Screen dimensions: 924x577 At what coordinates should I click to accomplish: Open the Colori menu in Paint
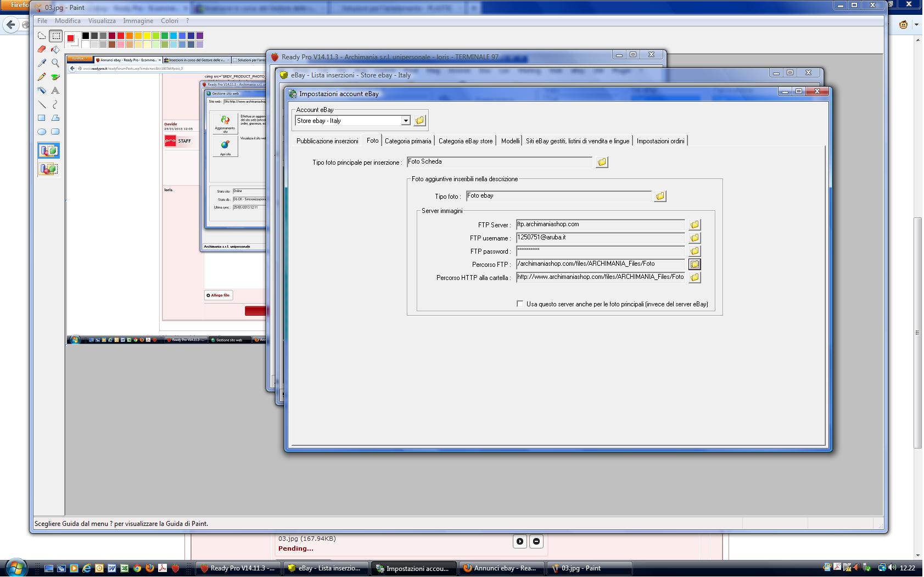(x=170, y=21)
